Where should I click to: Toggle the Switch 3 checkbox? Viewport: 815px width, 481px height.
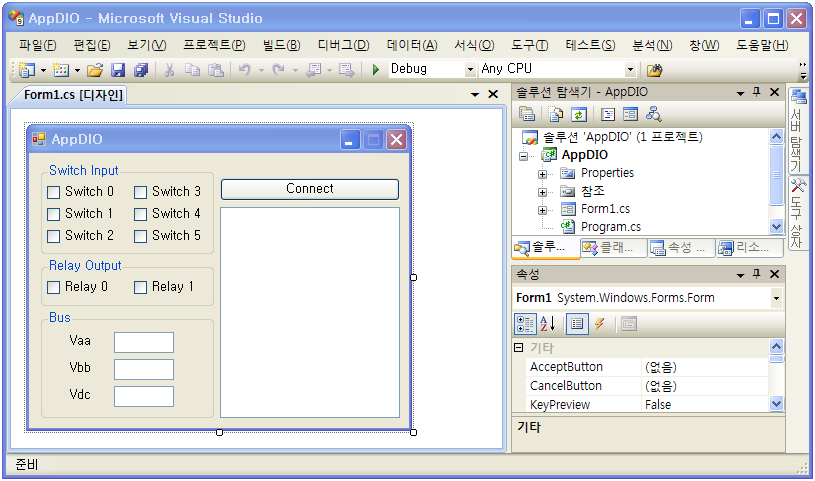[140, 192]
